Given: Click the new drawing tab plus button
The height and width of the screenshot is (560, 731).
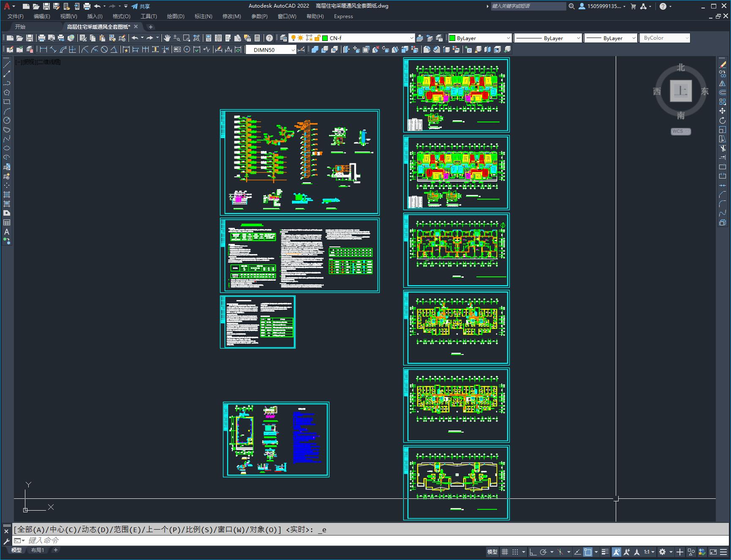Looking at the screenshot, I should point(151,27).
